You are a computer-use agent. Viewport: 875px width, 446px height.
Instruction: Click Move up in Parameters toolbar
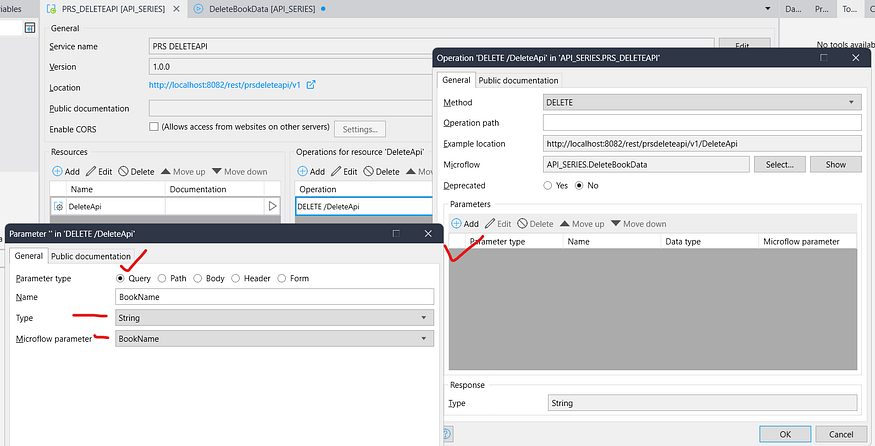tap(566, 224)
